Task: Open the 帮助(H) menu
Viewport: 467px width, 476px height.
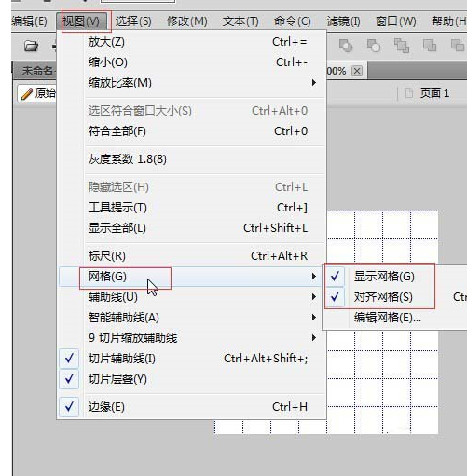Action: [449, 21]
